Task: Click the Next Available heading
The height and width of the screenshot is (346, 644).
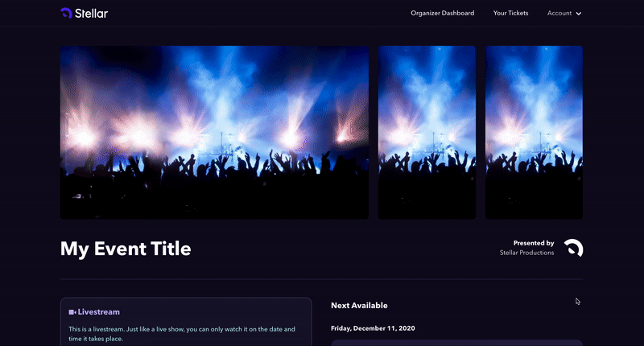Action: coord(359,306)
